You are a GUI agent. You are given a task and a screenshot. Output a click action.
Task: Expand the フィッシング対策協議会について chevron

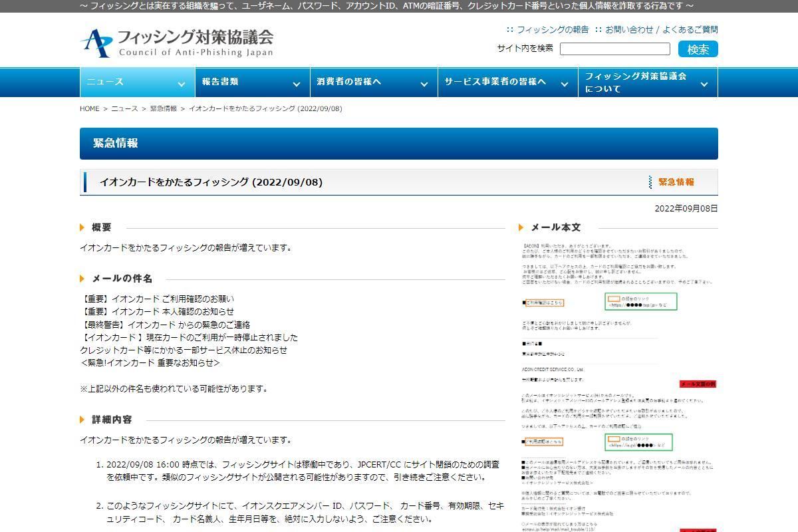[x=704, y=84]
